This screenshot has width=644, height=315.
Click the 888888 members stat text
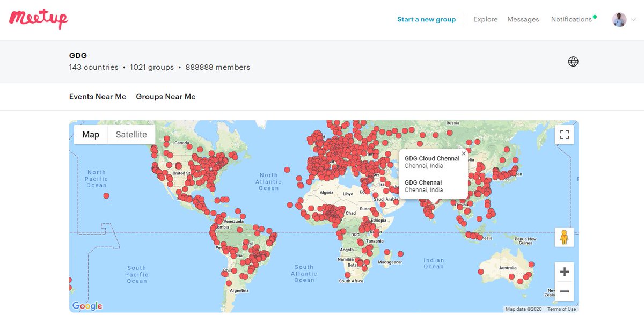pos(218,67)
